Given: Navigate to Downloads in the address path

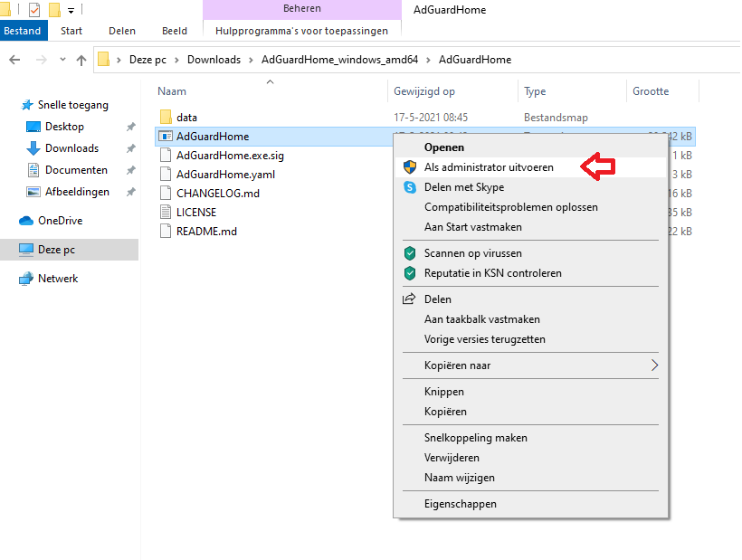Looking at the screenshot, I should (x=214, y=60).
